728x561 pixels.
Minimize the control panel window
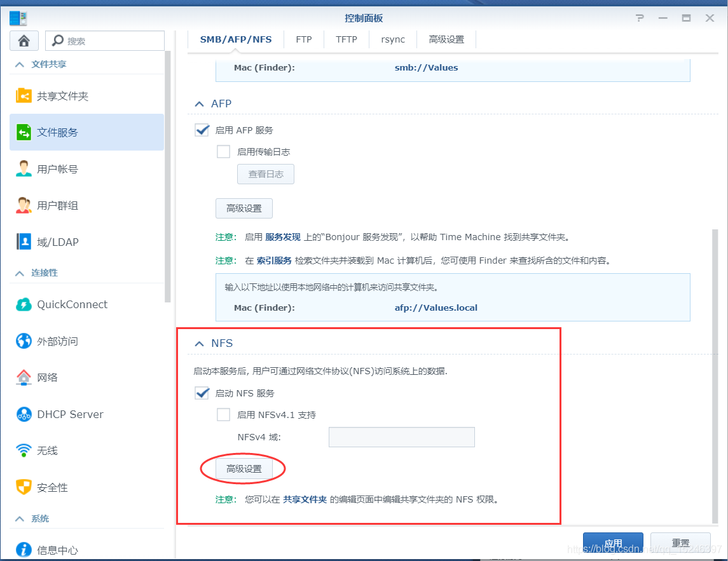coord(663,18)
